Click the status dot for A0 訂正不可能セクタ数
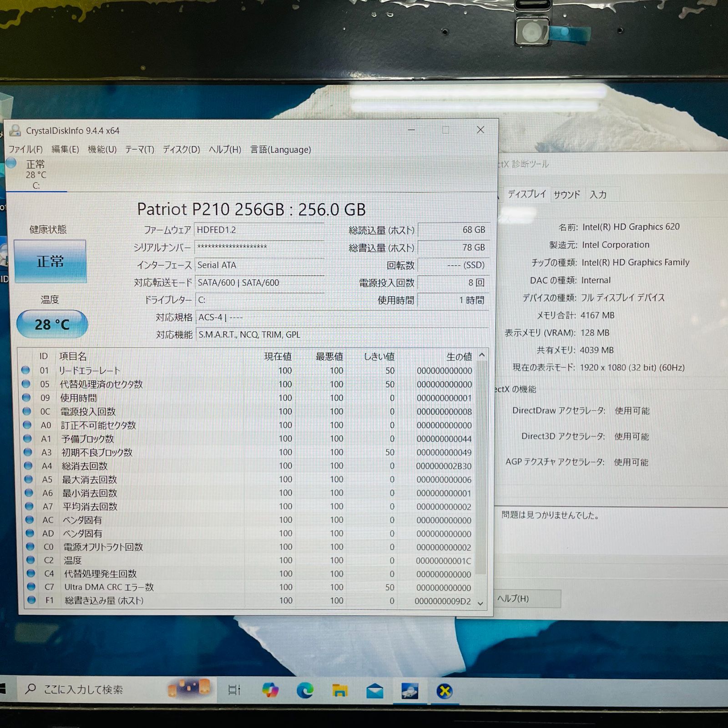This screenshot has width=728, height=728. 27,425
